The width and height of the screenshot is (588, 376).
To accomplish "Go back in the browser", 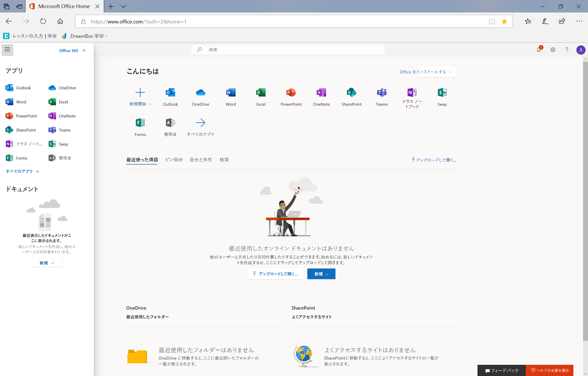I will coord(9,21).
